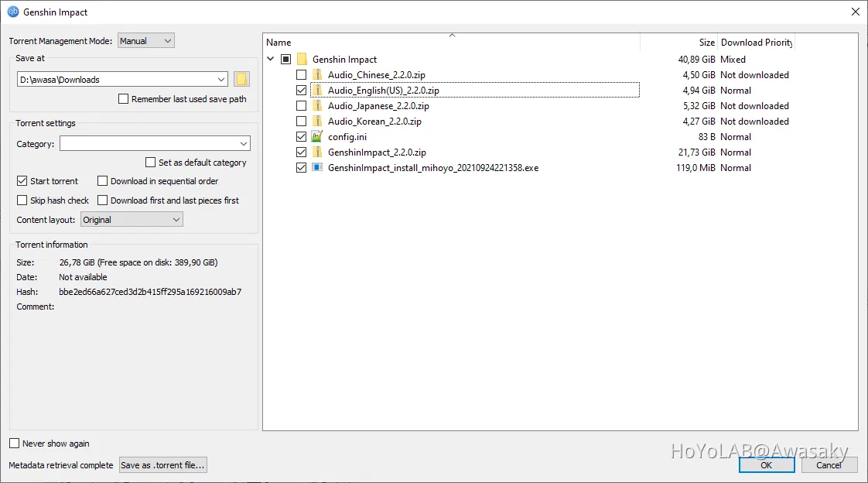This screenshot has width=868, height=483.
Task: Sort files by Size column header
Action: tap(707, 43)
